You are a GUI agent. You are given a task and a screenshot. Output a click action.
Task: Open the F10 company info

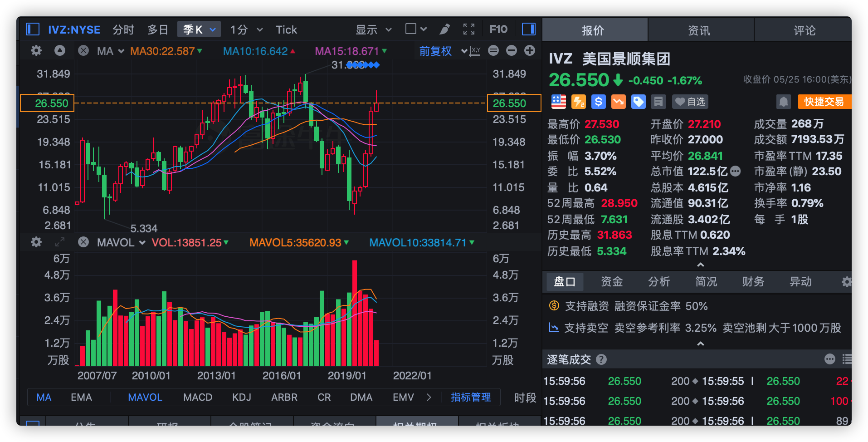click(499, 29)
